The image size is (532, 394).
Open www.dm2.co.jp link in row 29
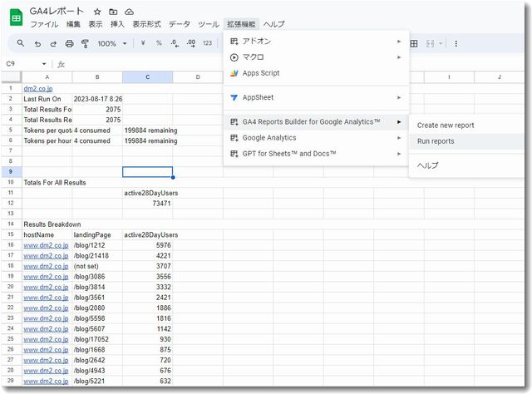[46, 381]
